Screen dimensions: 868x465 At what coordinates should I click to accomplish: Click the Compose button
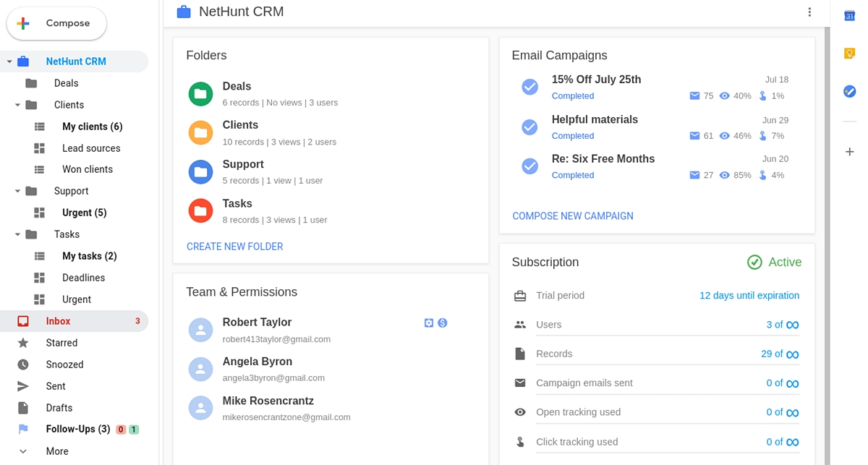pos(56,23)
